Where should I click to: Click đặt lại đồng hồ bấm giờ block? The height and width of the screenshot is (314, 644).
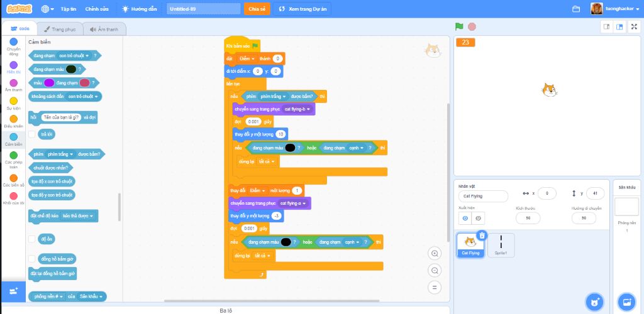[x=53, y=273]
